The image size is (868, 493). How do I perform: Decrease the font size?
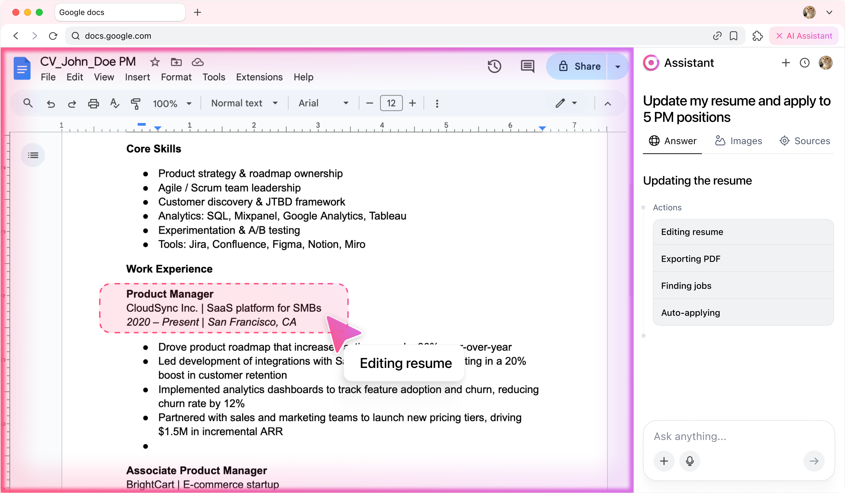[x=370, y=103]
